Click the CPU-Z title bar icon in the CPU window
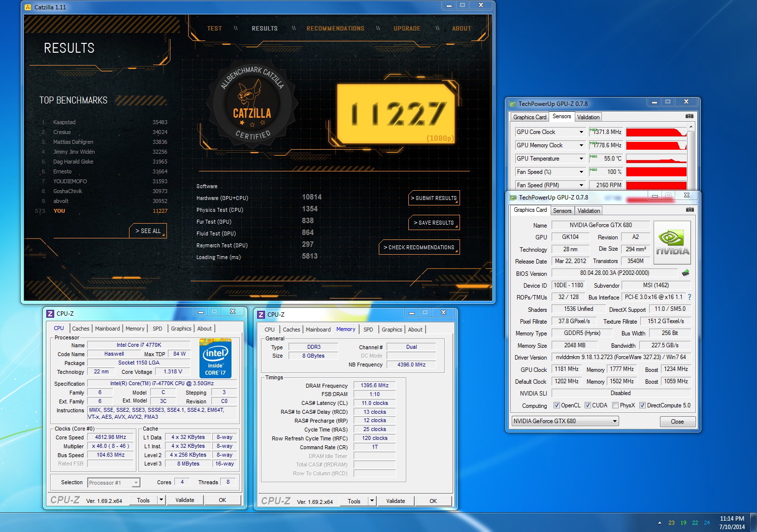The height and width of the screenshot is (532, 757). tap(50, 314)
